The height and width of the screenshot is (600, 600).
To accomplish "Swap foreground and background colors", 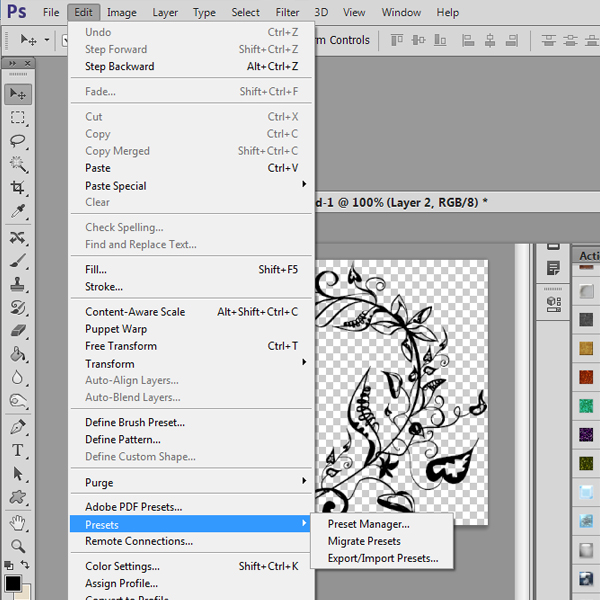I will (25, 564).
